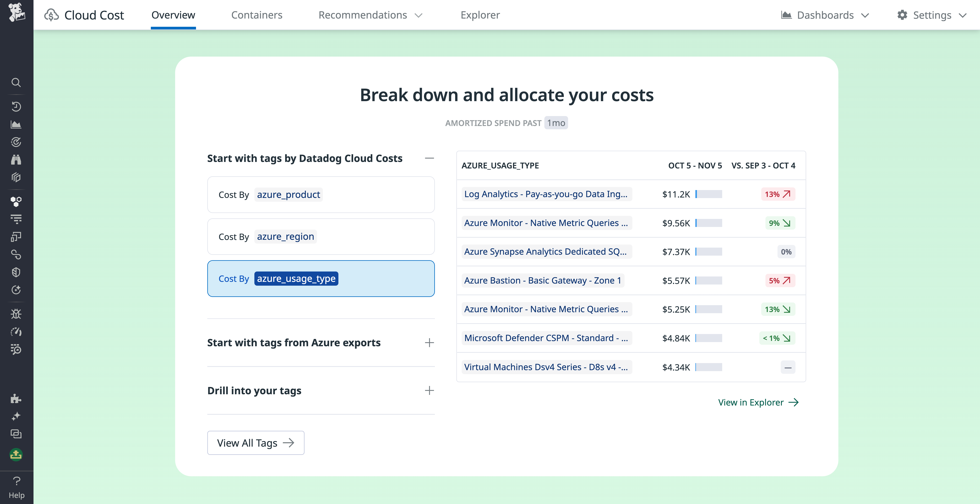
Task: Open View in Explorer link
Action: [x=759, y=402]
